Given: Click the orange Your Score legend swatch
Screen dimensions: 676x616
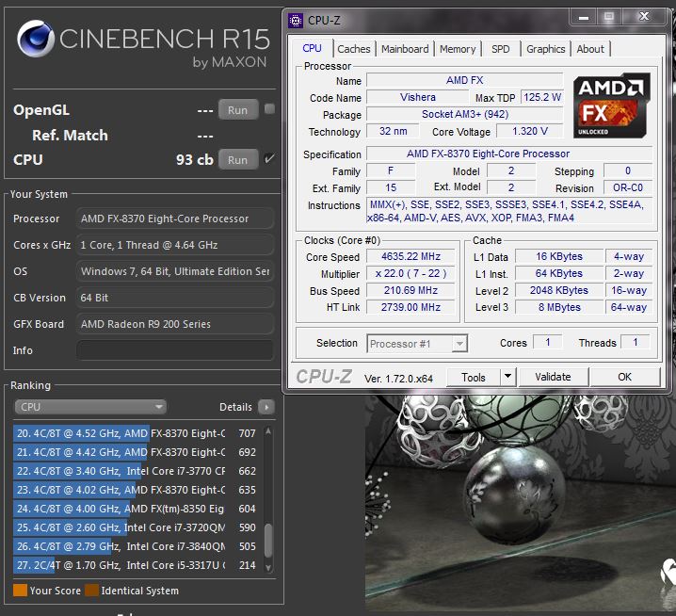Looking at the screenshot, I should [21, 591].
